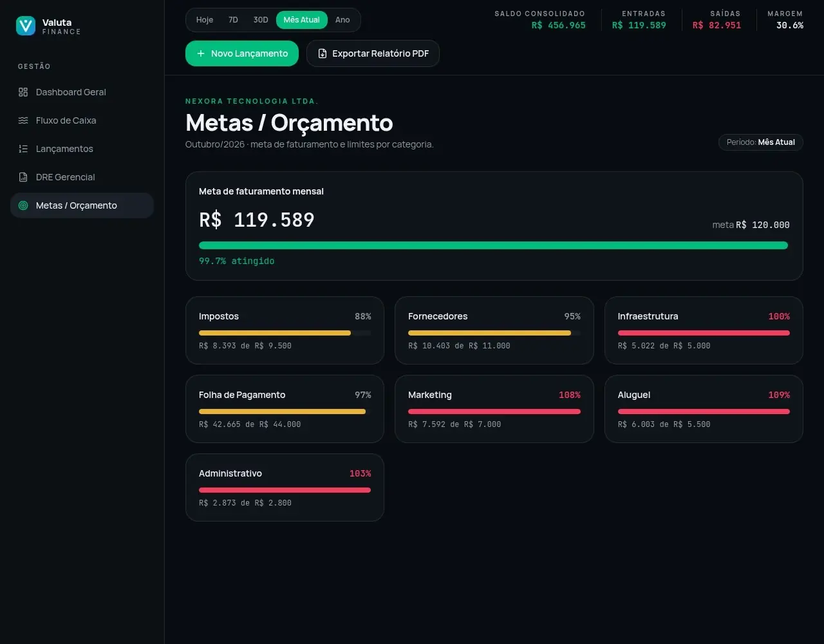The image size is (824, 644).
Task: Click the Saldo Consolidado value R$ 456.965
Action: pyautogui.click(x=559, y=25)
